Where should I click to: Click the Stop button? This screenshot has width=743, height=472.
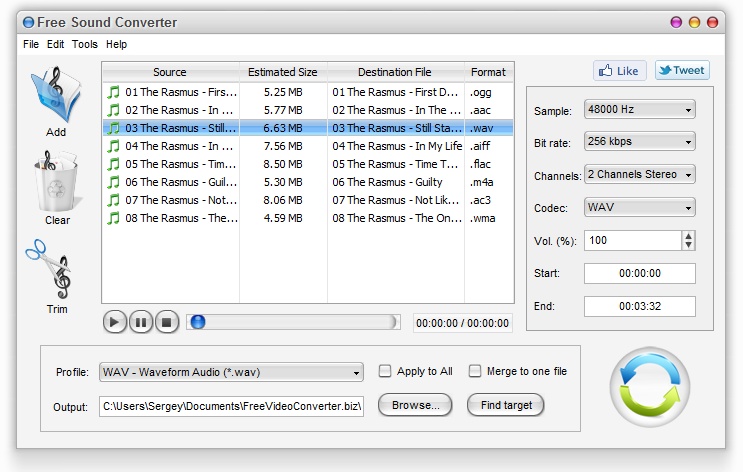pyautogui.click(x=167, y=323)
